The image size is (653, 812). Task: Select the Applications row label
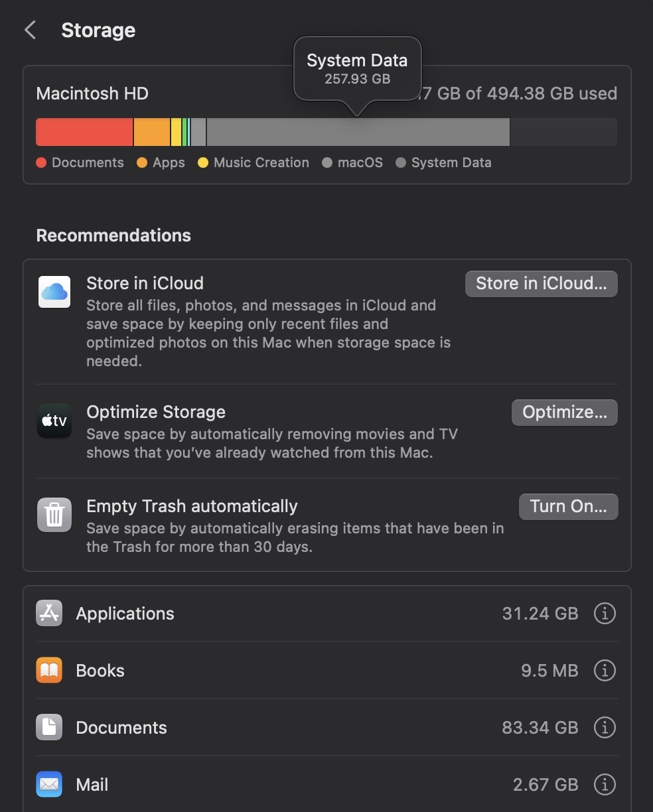pos(125,614)
